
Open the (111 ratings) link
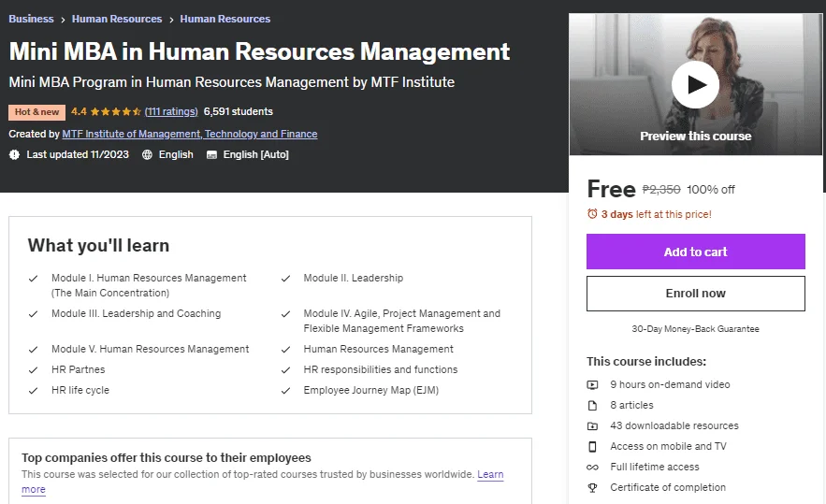(x=171, y=111)
